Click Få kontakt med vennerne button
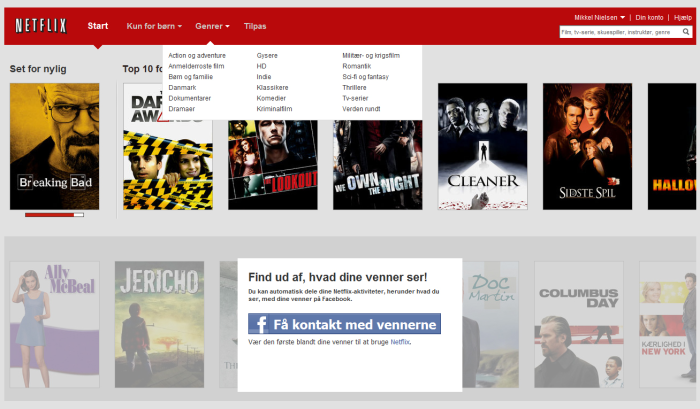The image size is (700, 409). [344, 324]
